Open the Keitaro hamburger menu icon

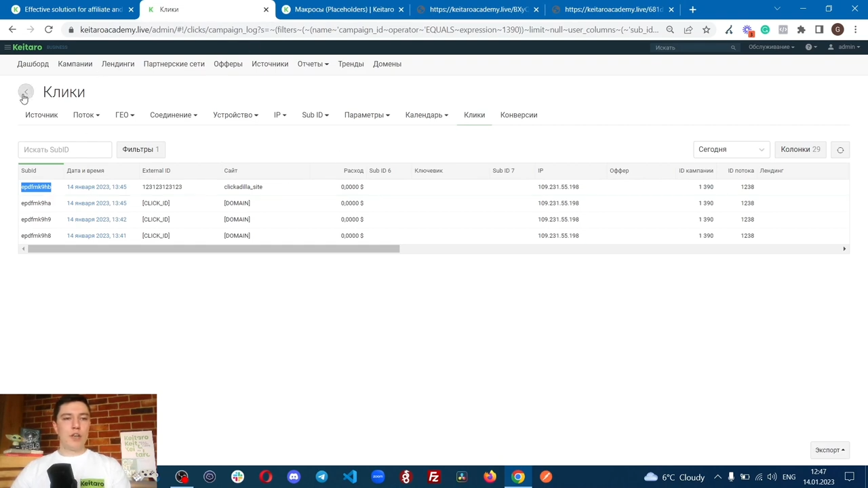[7, 47]
